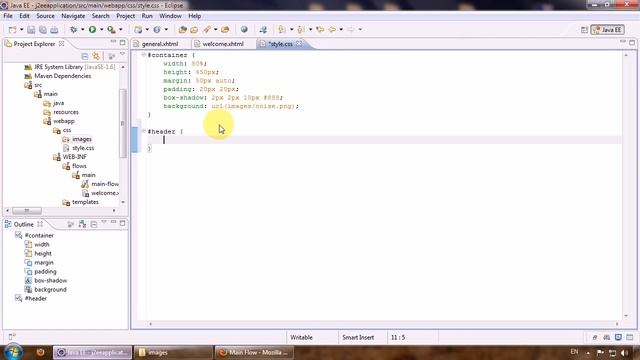Click Collapse All in the Outline toolbar
The image size is (640, 360).
point(94,224)
